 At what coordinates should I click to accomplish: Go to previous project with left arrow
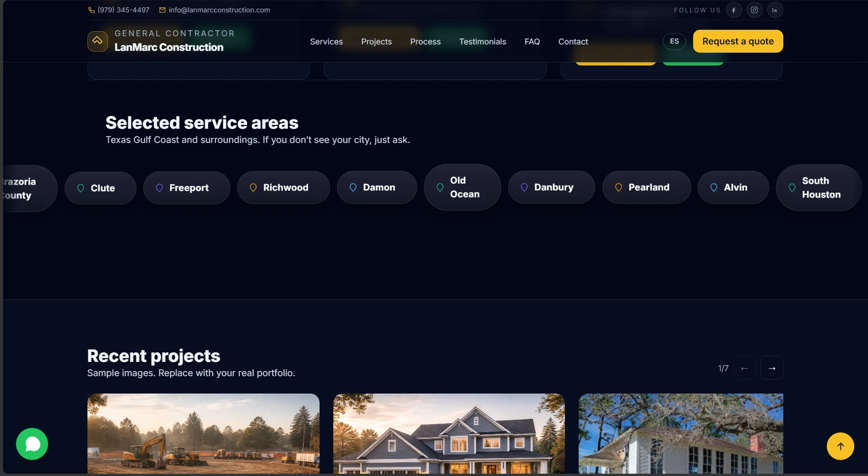coord(744,368)
